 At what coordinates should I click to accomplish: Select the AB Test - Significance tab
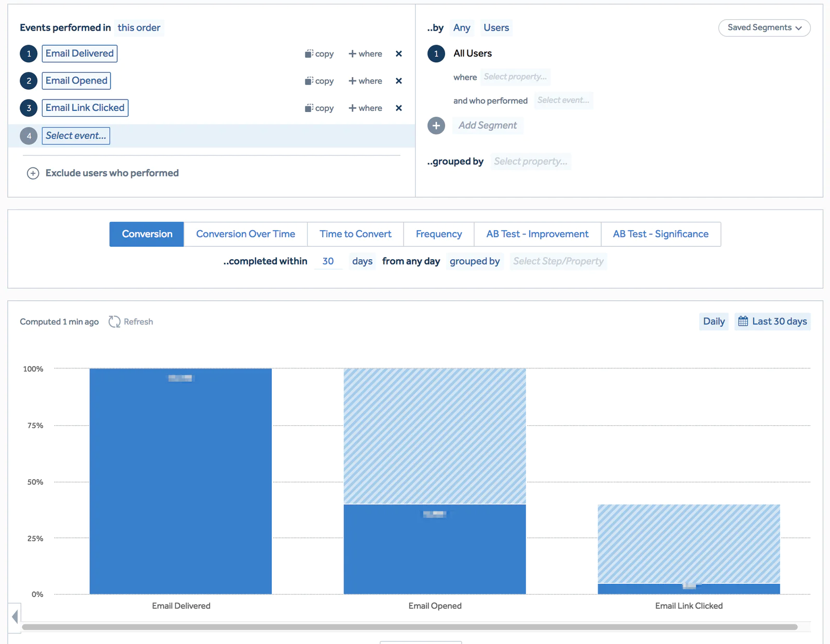660,234
